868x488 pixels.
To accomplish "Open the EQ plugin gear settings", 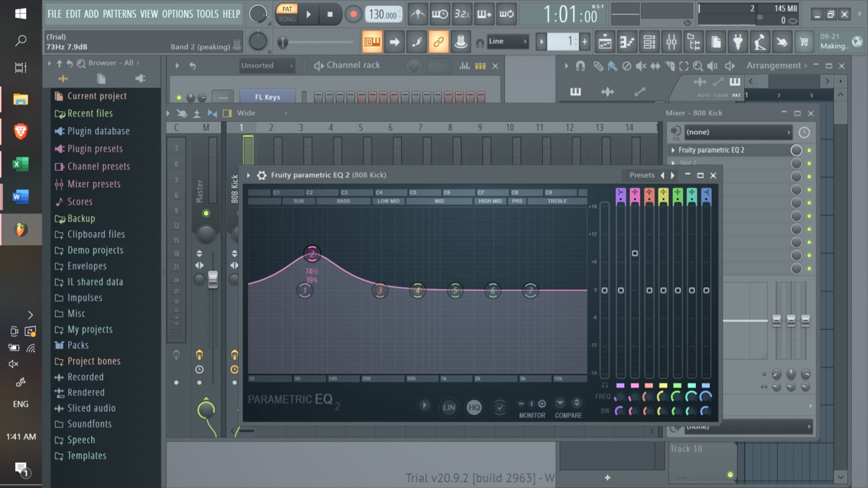I will tap(261, 175).
